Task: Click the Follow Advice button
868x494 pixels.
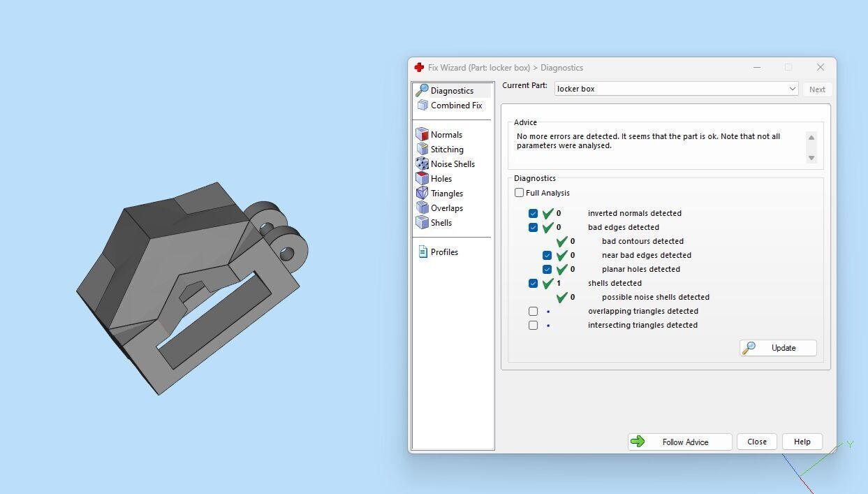Action: click(x=680, y=442)
